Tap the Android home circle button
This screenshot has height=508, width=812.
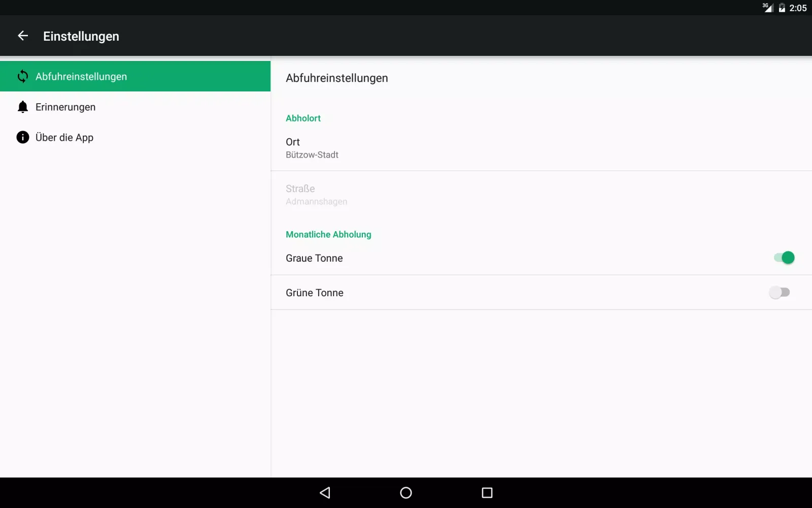[x=406, y=492]
